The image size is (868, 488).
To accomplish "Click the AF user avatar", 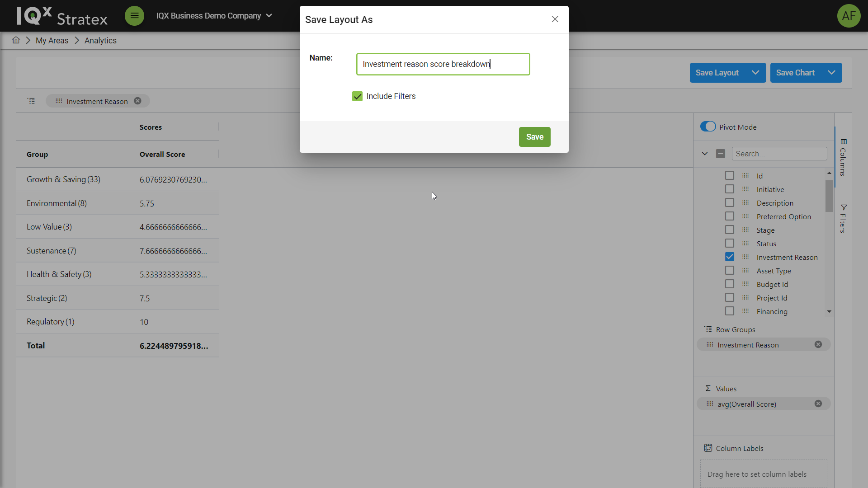I will tap(849, 16).
